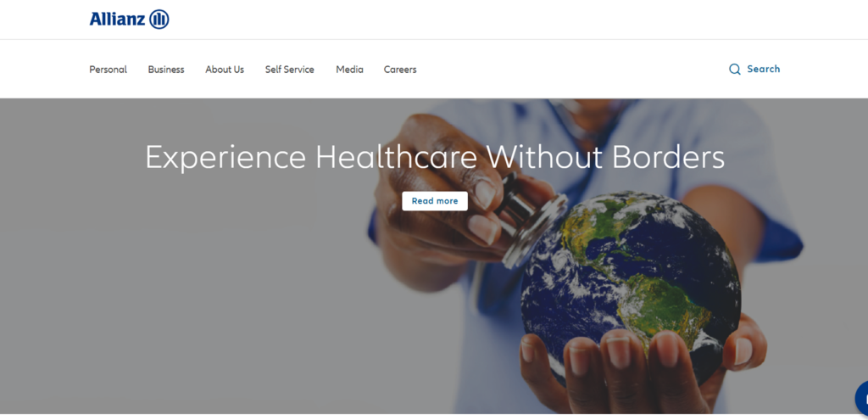Click the Allianz eagle emblem icon
This screenshot has height=420, width=868.
(x=159, y=20)
